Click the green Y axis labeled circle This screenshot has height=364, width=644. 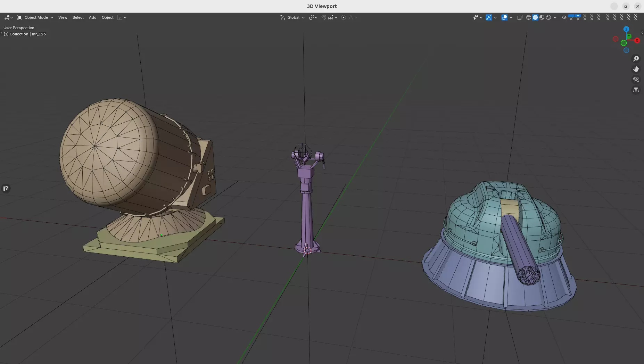coord(629,36)
